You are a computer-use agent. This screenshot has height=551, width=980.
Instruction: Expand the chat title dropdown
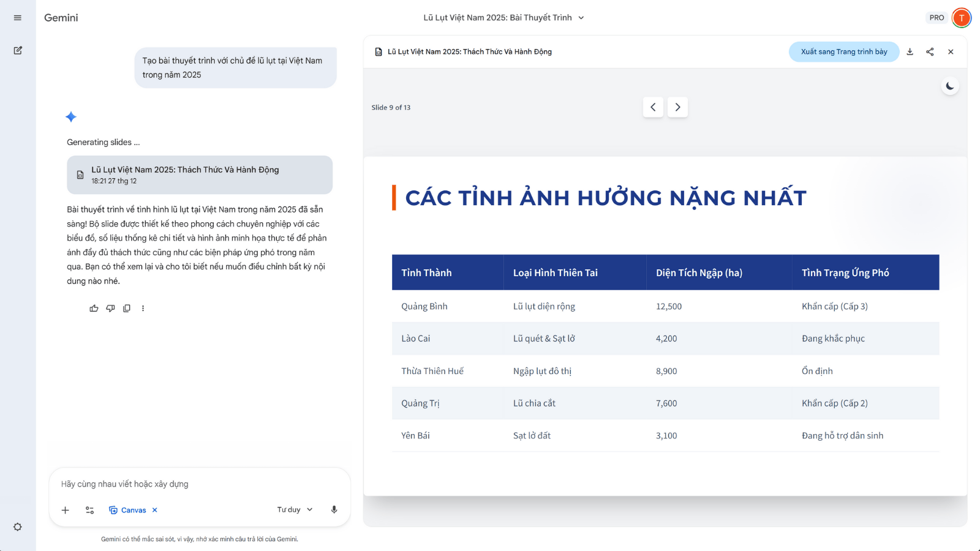coord(581,18)
